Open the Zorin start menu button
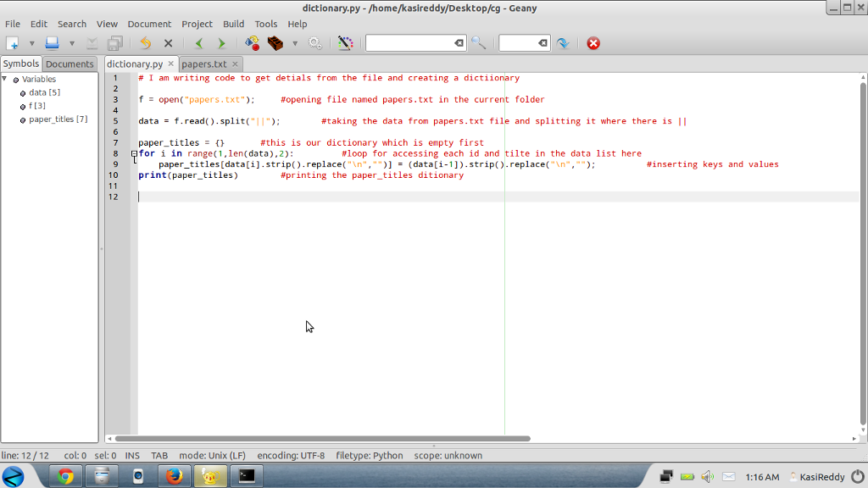The width and height of the screenshot is (868, 488). [13, 476]
